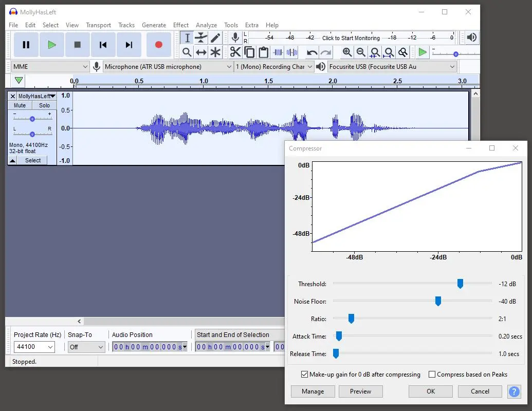532x411 pixels.
Task: Click the Noise Floor slider handle
Action: [438, 301]
